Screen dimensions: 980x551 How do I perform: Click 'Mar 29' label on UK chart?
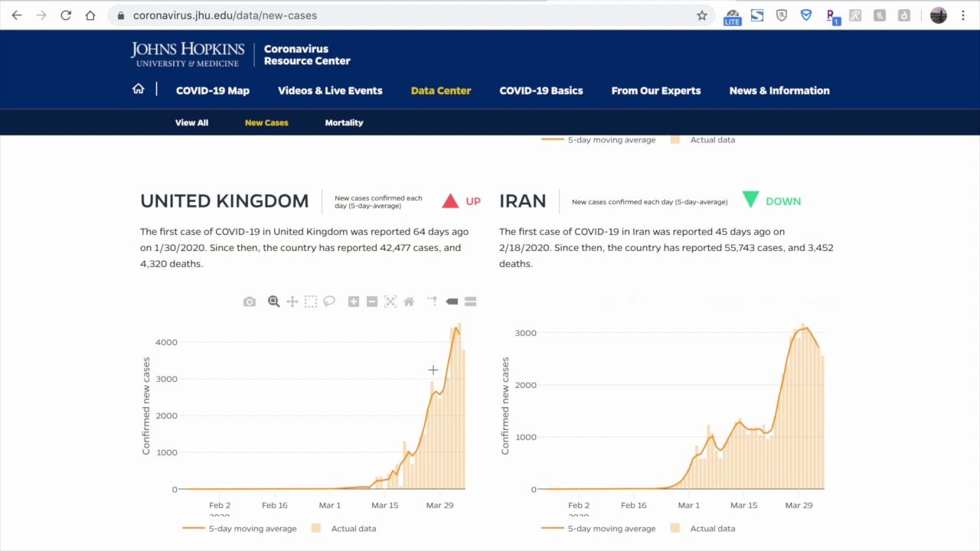point(439,505)
